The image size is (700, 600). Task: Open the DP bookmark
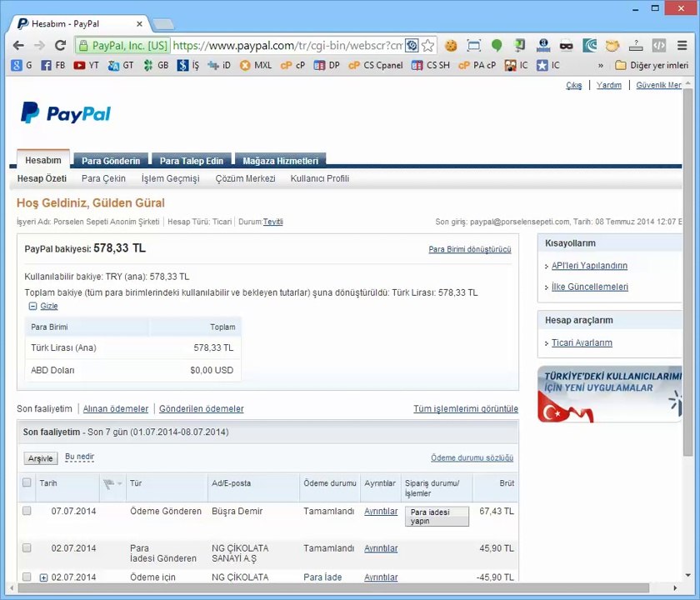click(x=327, y=65)
